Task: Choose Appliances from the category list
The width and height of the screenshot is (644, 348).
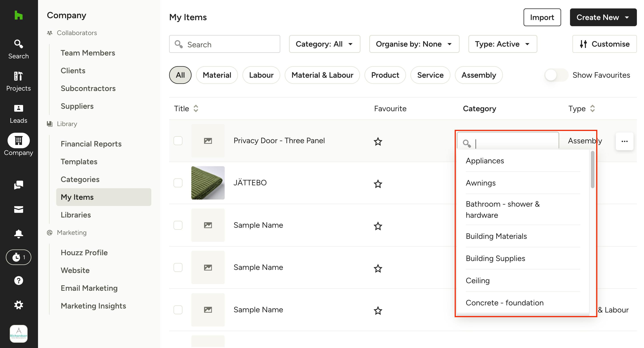Action: (522, 161)
